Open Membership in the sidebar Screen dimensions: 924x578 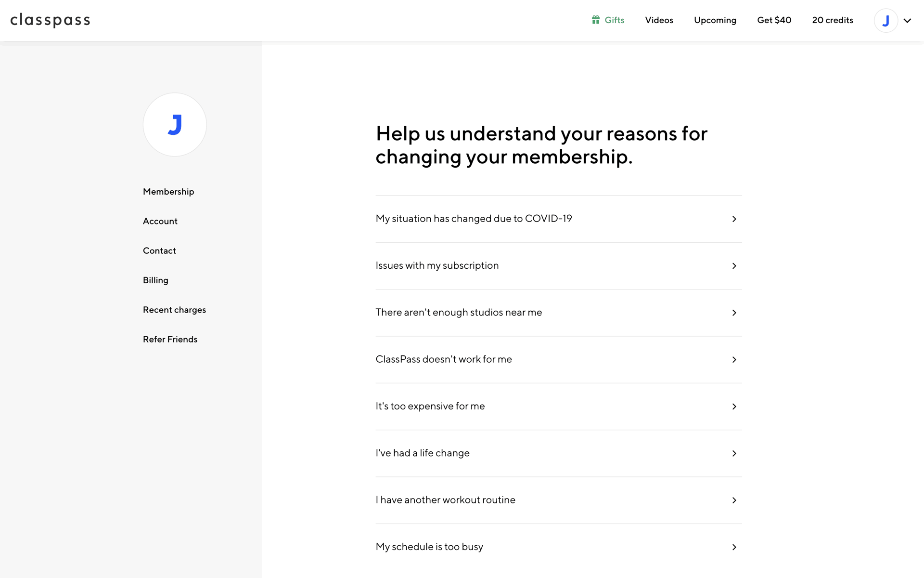click(x=168, y=192)
